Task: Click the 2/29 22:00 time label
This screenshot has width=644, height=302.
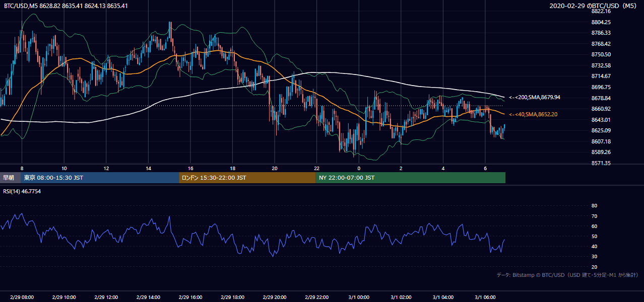Action: 316,297
